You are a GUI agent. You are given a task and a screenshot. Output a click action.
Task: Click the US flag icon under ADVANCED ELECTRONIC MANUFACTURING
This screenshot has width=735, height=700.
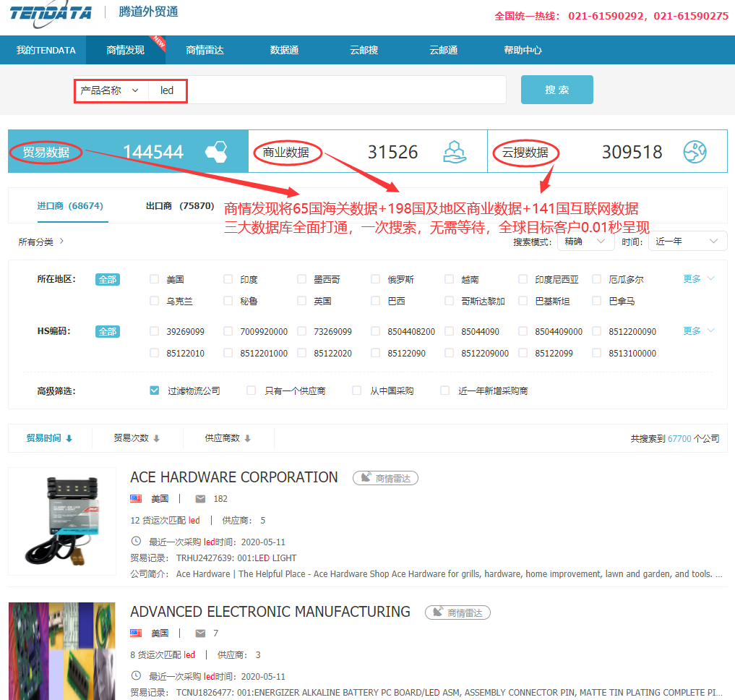click(x=135, y=633)
